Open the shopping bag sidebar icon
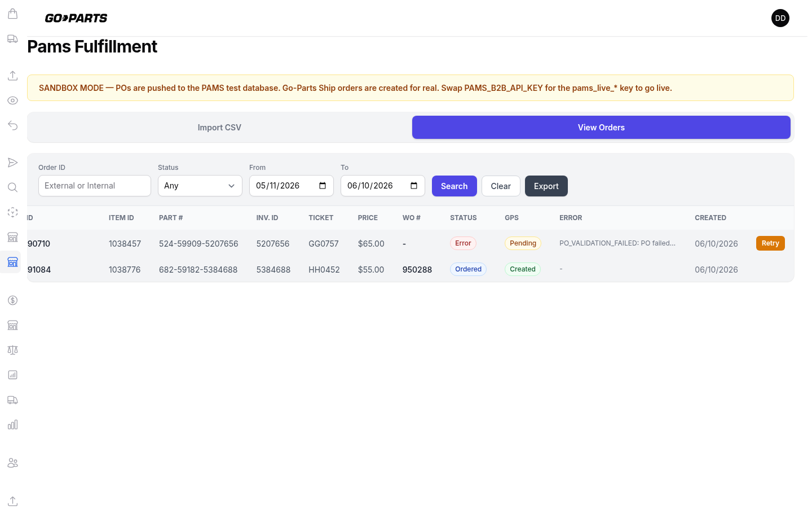The image size is (812, 508). 12,14
